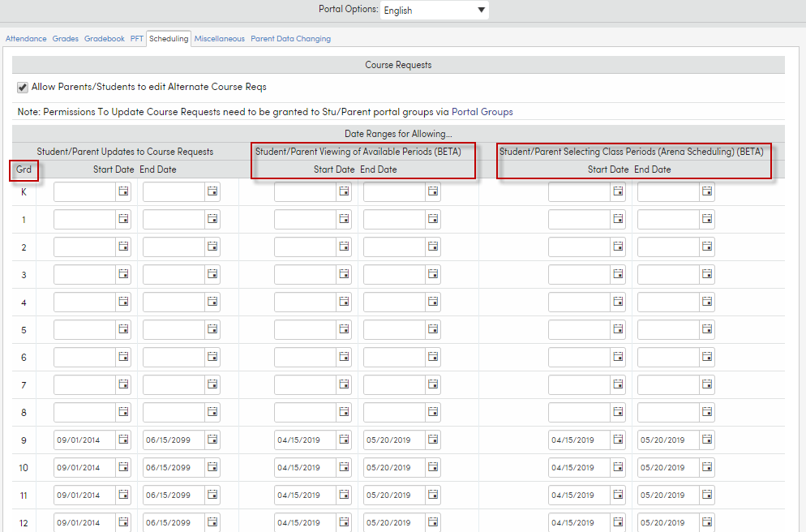Open calendar picker for Grade 12 Arena Scheduling End Date
806x532 pixels.
706,522
